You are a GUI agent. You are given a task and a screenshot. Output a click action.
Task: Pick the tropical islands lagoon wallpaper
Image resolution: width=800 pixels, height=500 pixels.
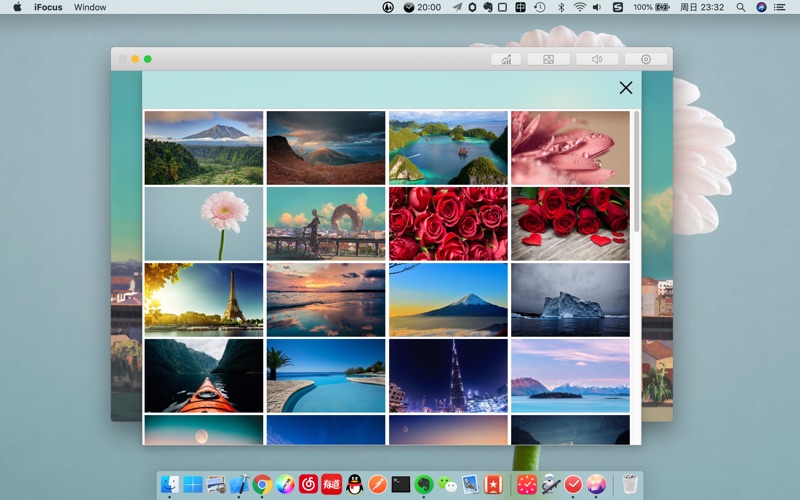click(x=448, y=148)
